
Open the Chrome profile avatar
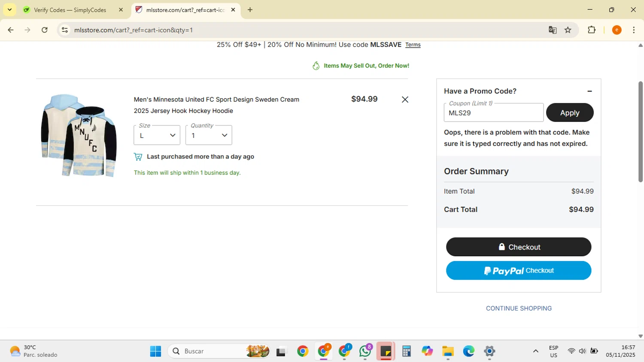617,30
